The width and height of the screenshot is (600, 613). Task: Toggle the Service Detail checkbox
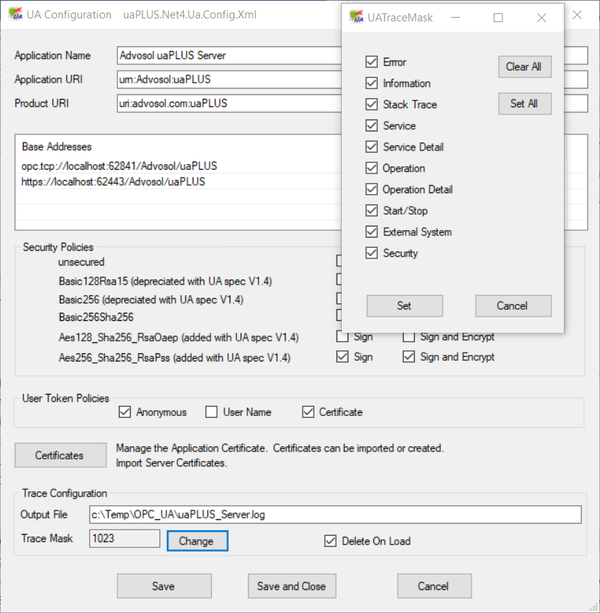371,147
